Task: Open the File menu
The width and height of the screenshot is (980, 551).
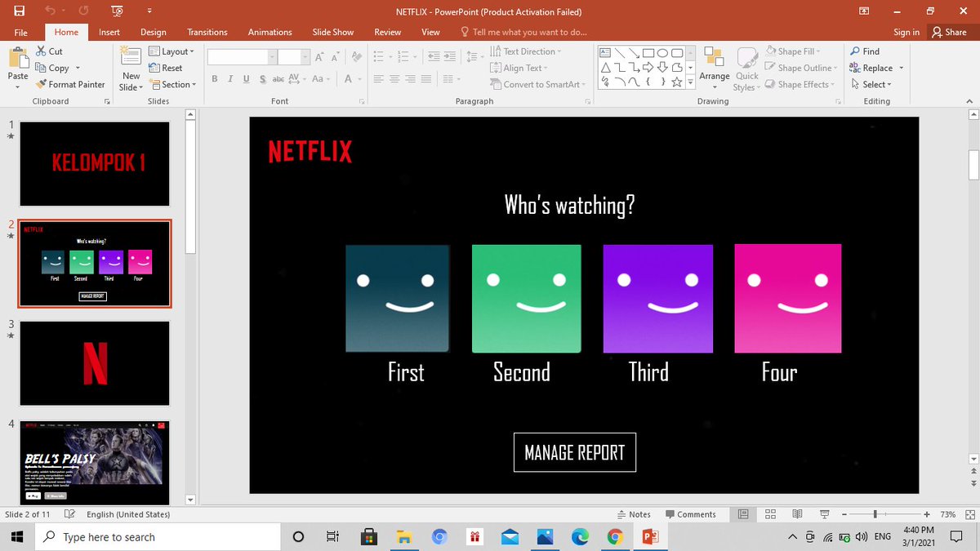Action: 21,32
